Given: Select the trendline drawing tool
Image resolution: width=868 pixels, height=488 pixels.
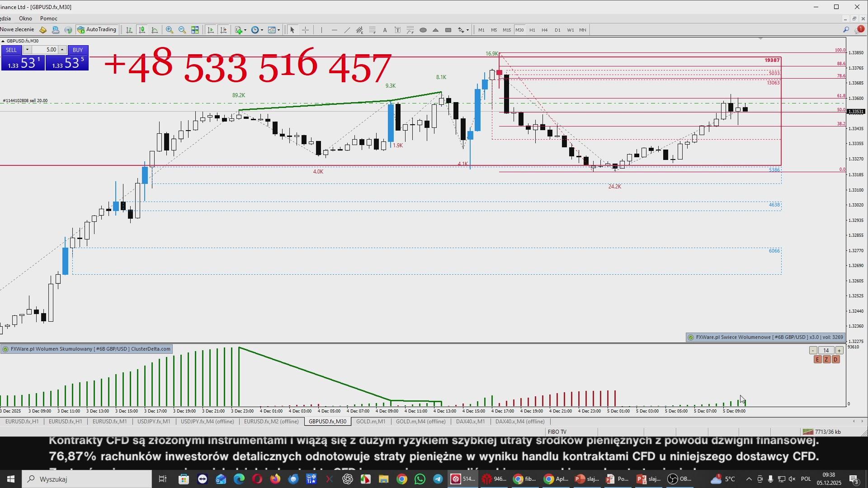Looking at the screenshot, I should tap(347, 30).
